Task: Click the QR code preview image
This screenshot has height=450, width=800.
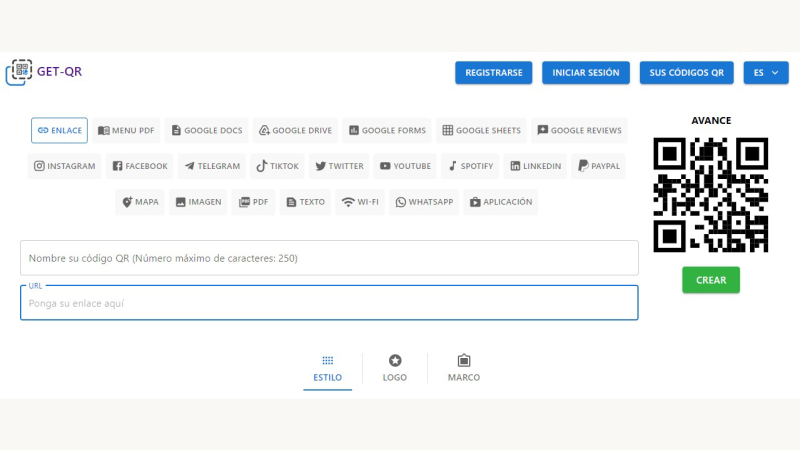Action: click(711, 195)
